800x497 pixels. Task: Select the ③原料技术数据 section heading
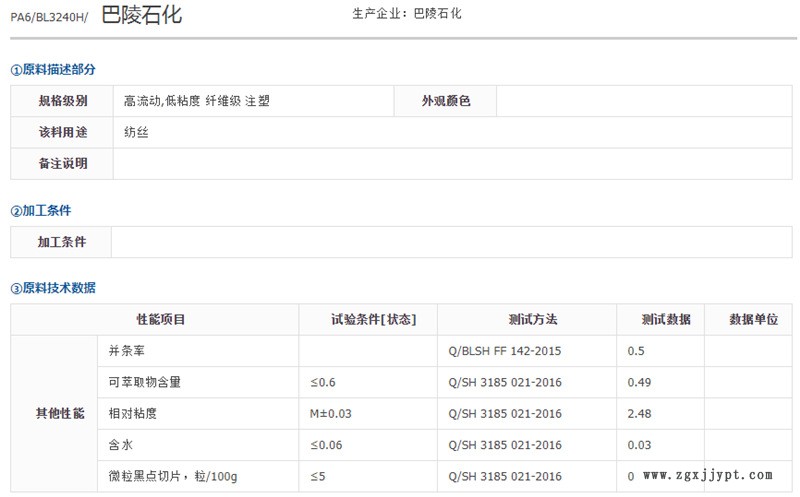coord(53,288)
